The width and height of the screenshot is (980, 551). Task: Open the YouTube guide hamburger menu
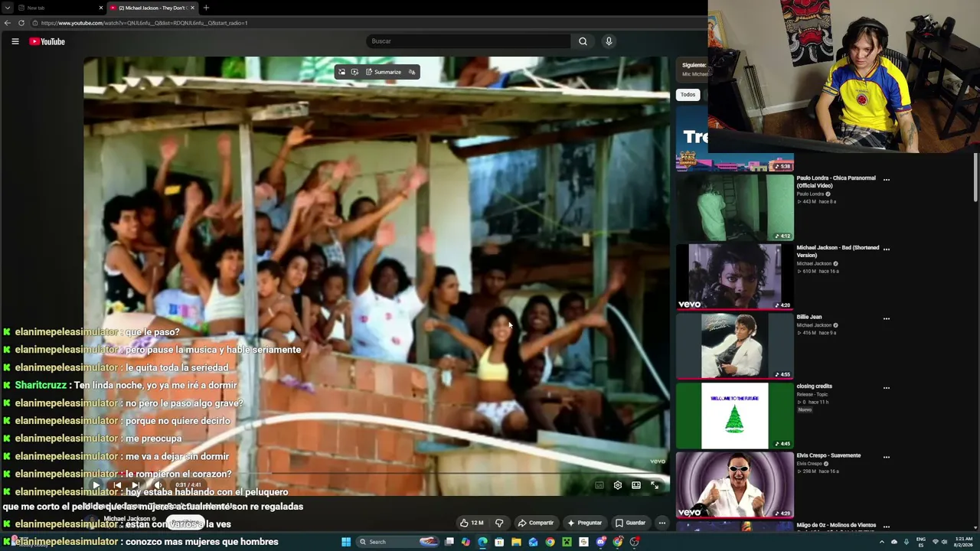pyautogui.click(x=15, y=41)
